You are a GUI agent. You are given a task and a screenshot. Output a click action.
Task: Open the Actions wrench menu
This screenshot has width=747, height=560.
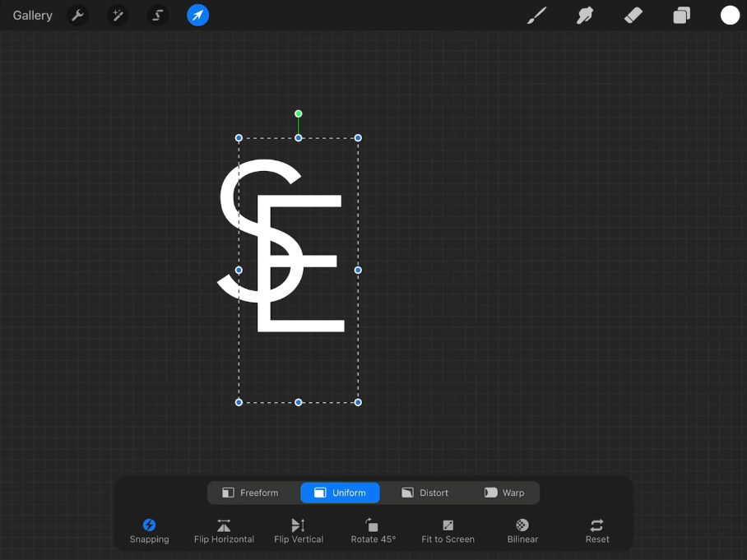point(77,16)
